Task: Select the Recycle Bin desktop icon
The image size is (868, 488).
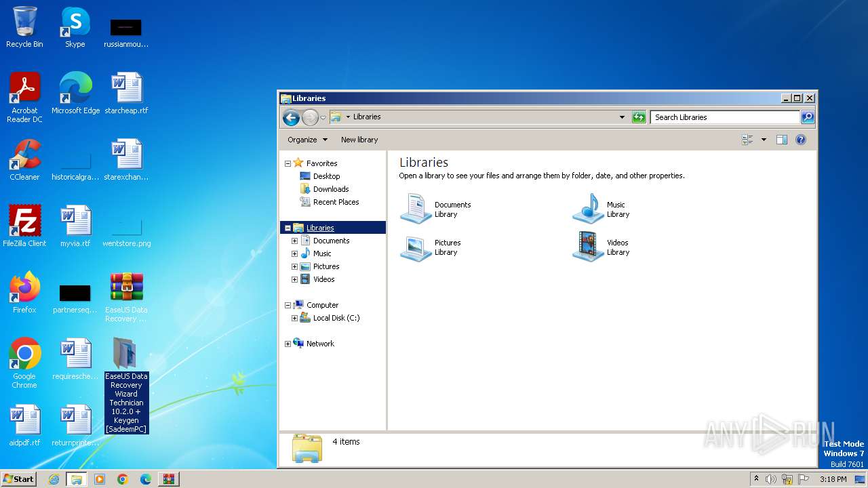Action: [24, 28]
